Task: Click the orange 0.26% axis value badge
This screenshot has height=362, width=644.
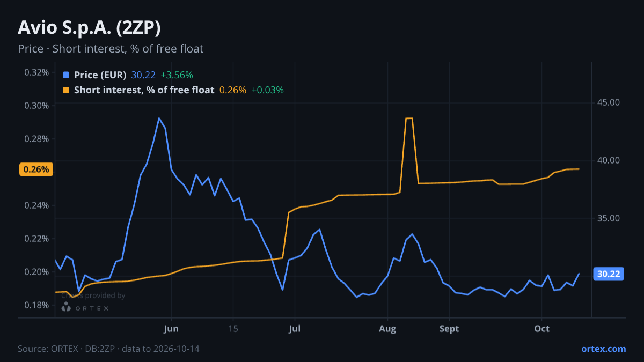Action: coord(36,169)
